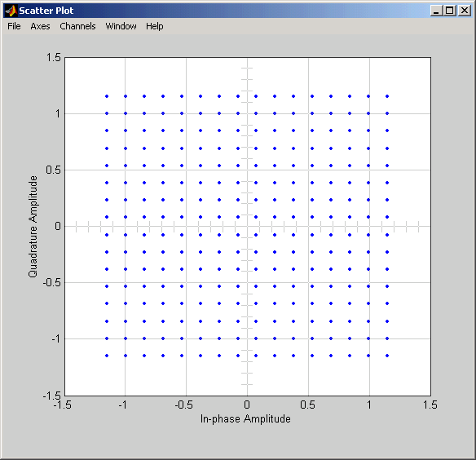This screenshot has width=476, height=460.
Task: Click the top-right constellation point
Action: (387, 96)
